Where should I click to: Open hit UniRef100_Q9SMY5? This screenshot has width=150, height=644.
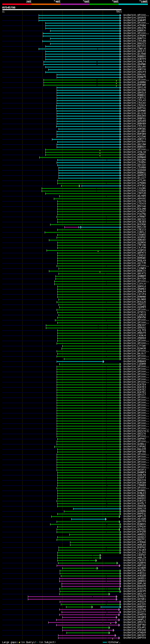(135, 18)
